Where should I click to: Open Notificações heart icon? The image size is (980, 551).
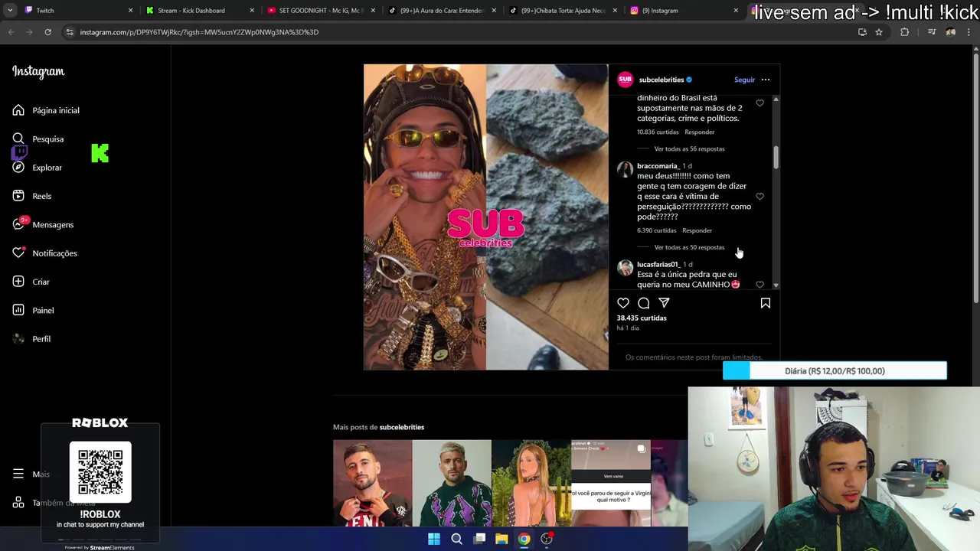[x=18, y=253]
